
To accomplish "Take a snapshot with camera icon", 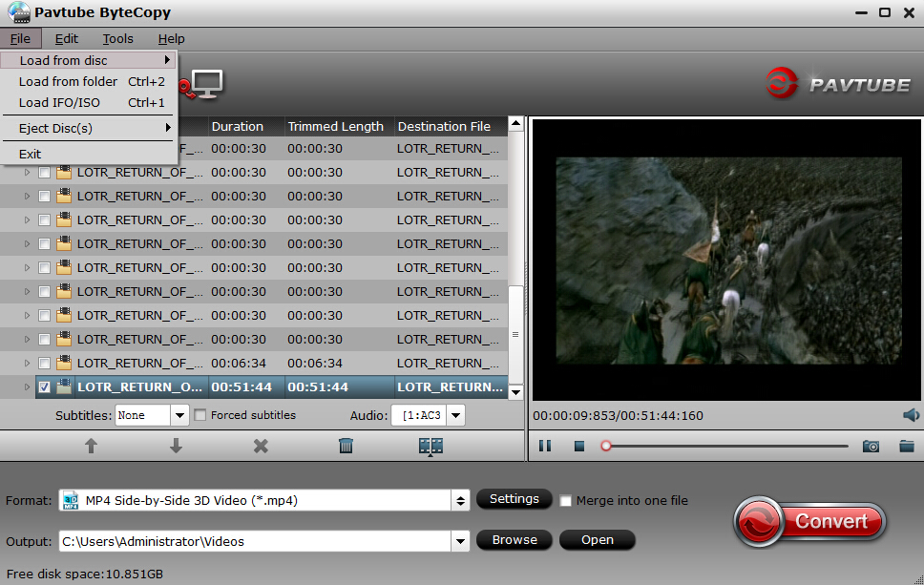I will click(x=871, y=446).
